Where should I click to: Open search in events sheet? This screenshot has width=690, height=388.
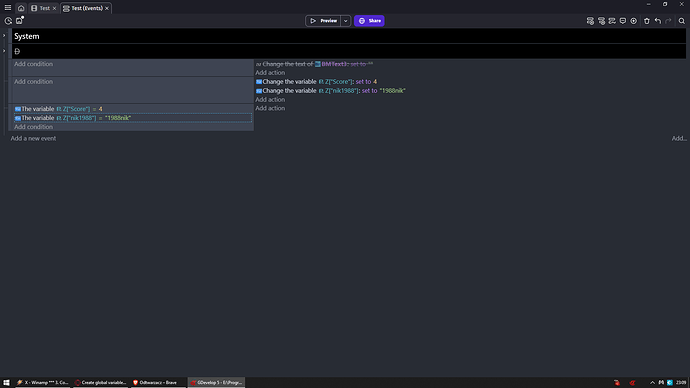click(681, 21)
